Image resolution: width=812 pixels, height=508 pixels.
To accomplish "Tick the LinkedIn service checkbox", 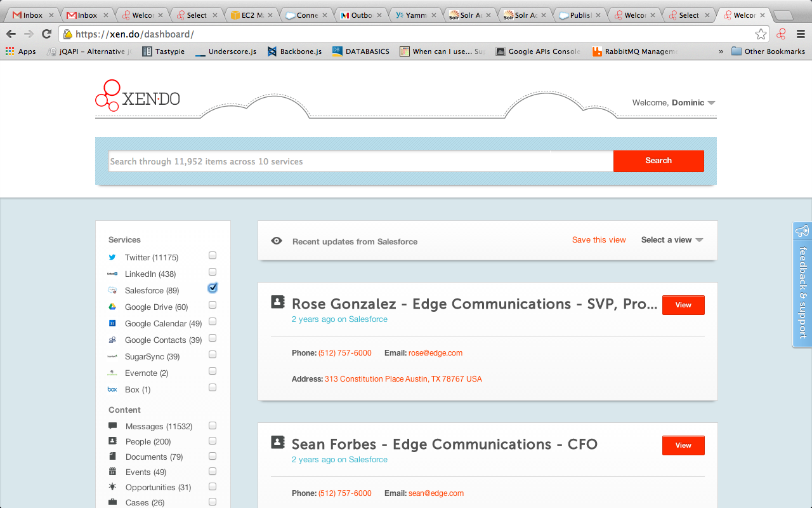I will 213,272.
